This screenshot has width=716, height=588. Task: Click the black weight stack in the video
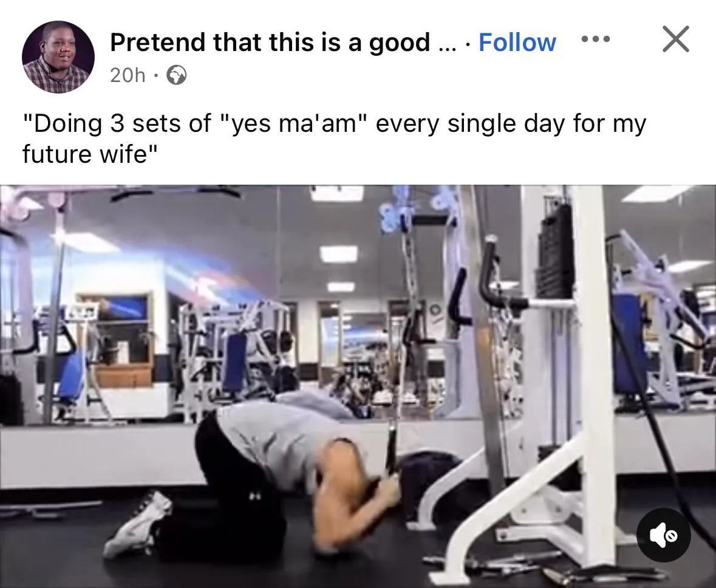click(x=555, y=251)
